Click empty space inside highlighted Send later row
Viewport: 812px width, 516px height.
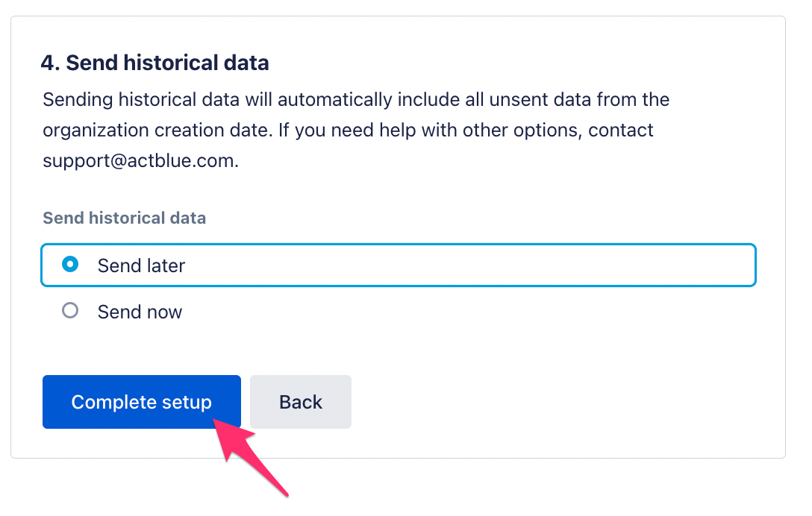click(x=466, y=265)
